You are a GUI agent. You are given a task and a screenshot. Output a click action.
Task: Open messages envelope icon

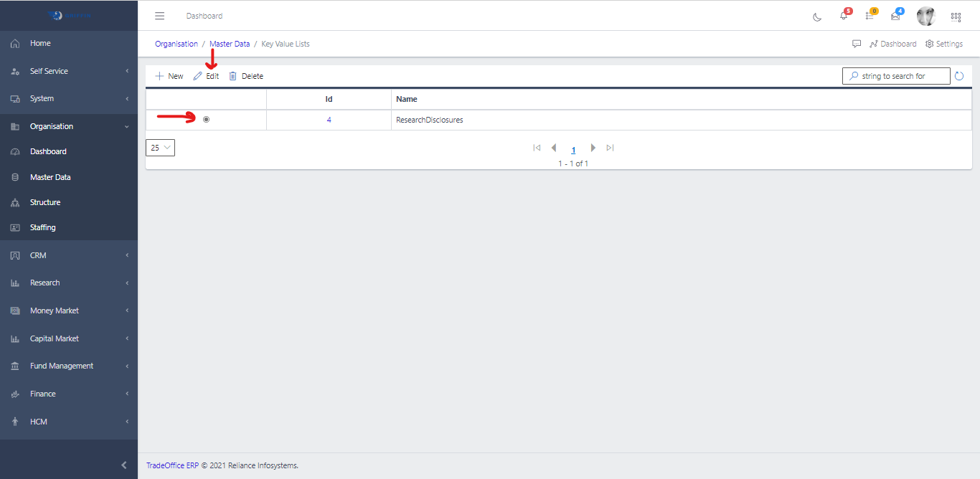(x=895, y=16)
